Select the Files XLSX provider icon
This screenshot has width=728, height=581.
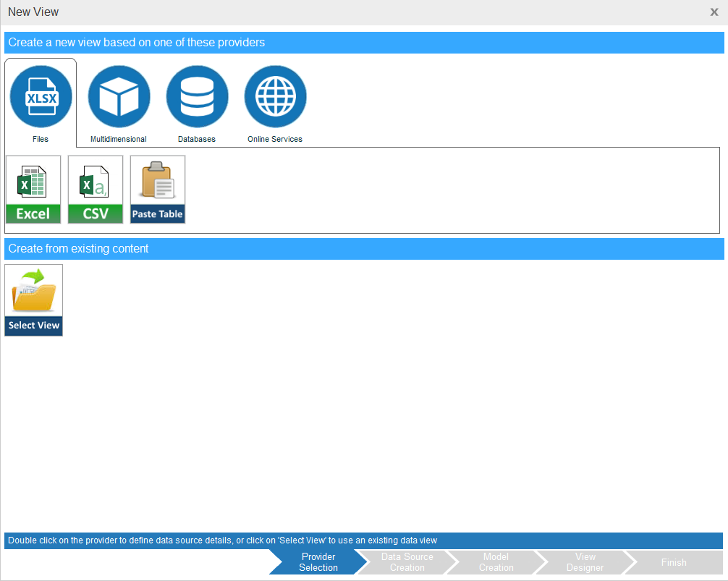pyautogui.click(x=41, y=96)
